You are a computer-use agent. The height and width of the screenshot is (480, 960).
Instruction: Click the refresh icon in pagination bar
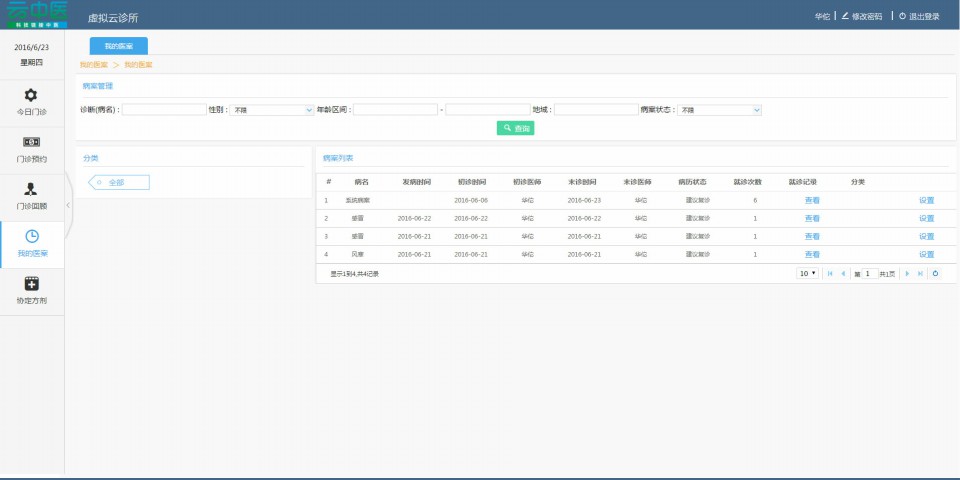coord(935,273)
